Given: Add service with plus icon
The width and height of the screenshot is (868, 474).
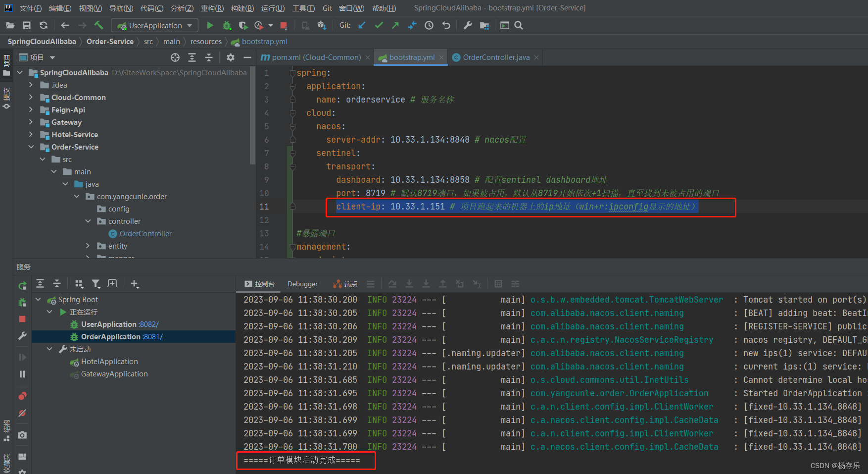Looking at the screenshot, I should tap(135, 284).
